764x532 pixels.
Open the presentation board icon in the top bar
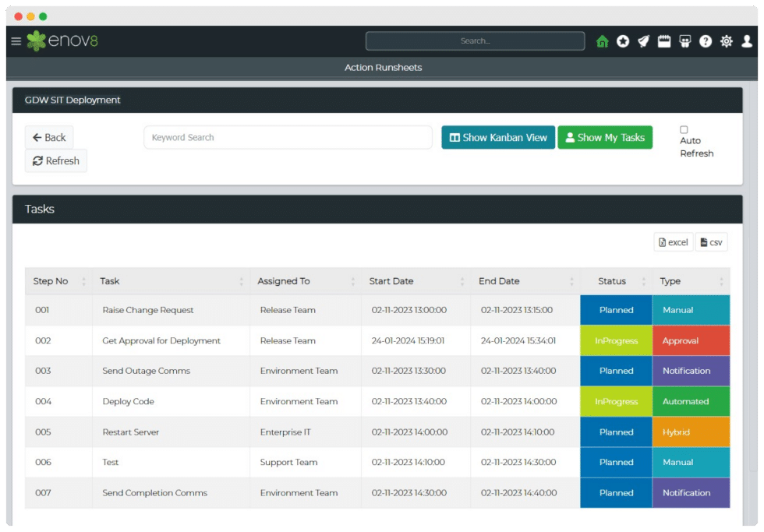point(684,41)
